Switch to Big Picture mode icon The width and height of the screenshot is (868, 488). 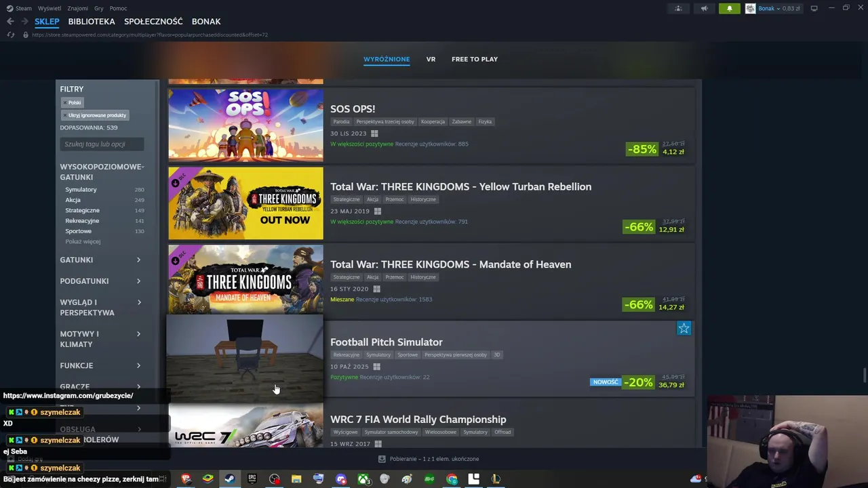click(x=814, y=8)
